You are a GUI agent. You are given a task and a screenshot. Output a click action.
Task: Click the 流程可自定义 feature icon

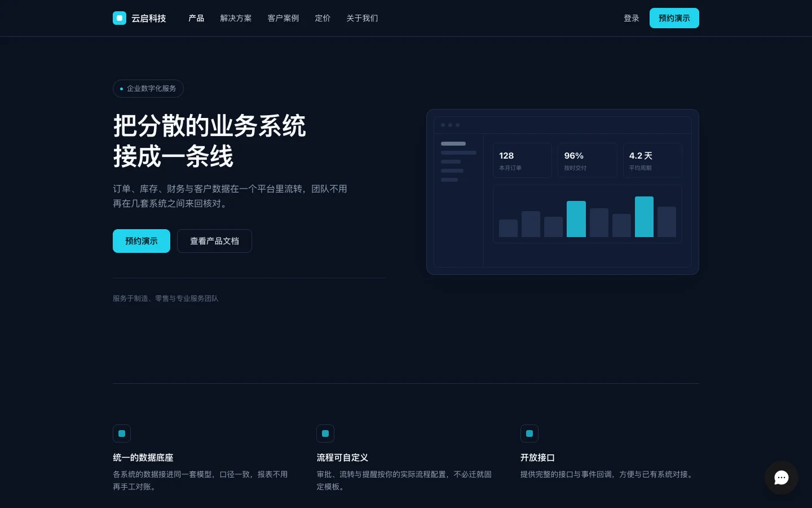325,433
